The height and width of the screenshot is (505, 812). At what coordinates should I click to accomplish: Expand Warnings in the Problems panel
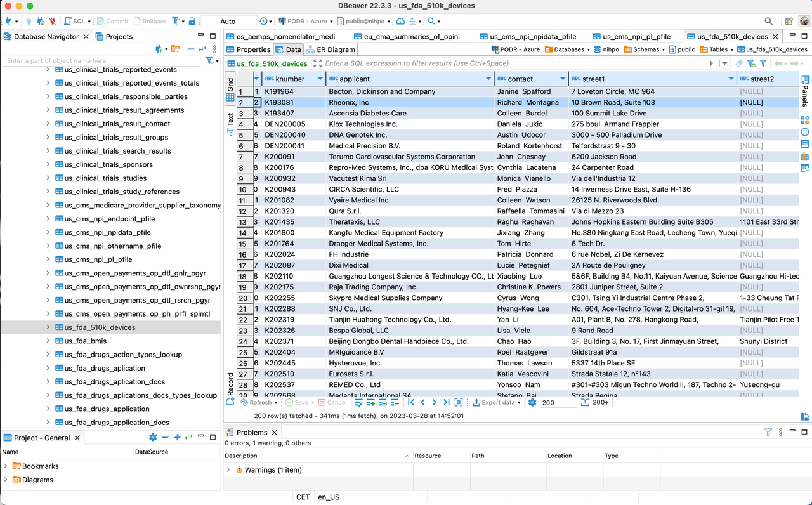point(229,469)
